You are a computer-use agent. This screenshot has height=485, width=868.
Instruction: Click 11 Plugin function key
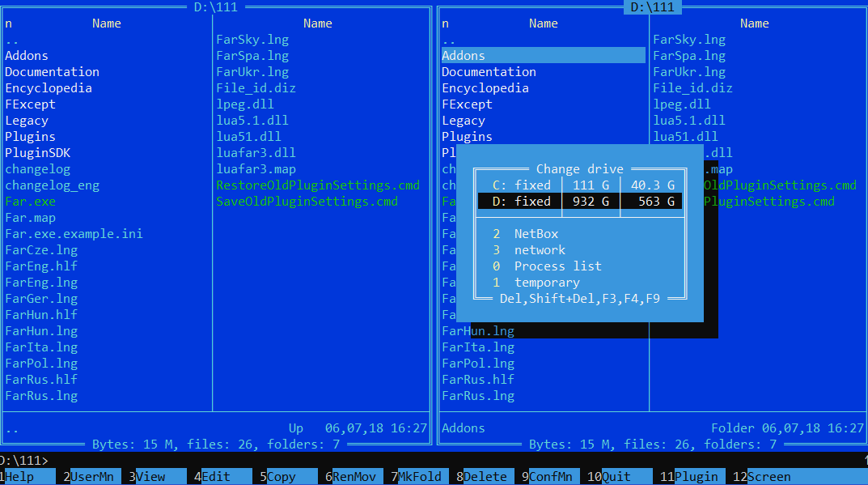(x=692, y=477)
